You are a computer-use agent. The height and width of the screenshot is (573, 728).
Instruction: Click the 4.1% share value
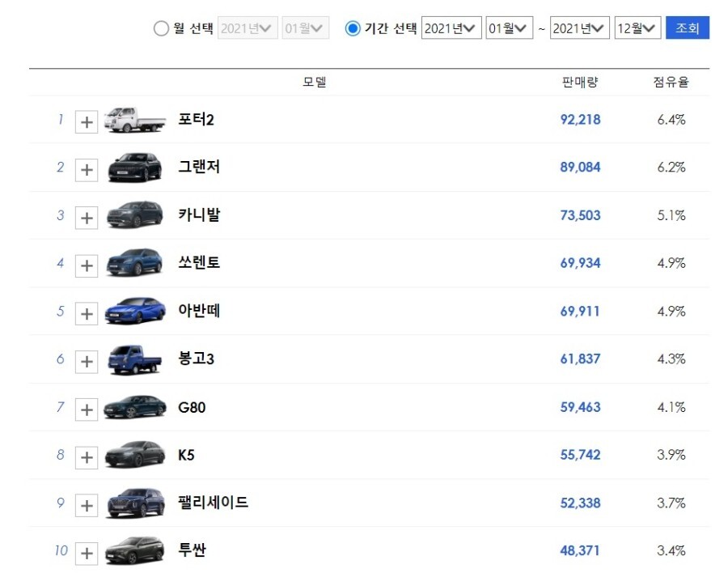(x=671, y=408)
